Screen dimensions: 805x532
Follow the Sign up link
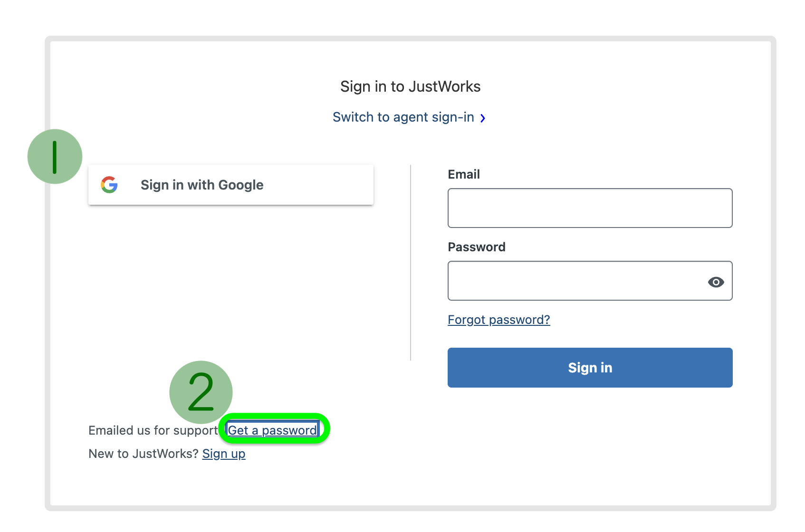point(224,454)
